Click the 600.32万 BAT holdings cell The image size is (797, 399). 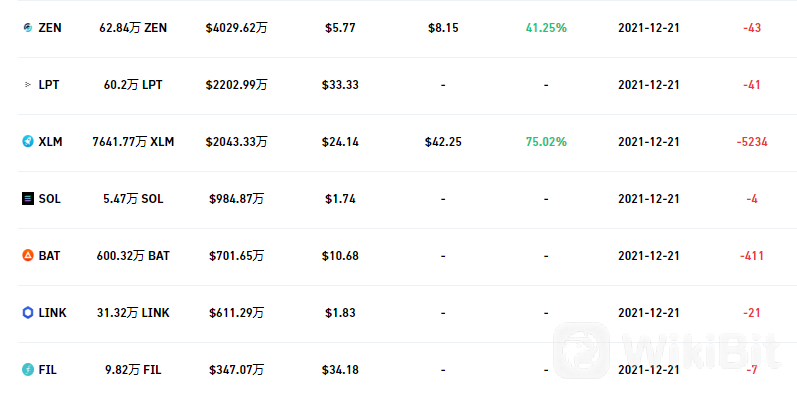[x=133, y=256]
